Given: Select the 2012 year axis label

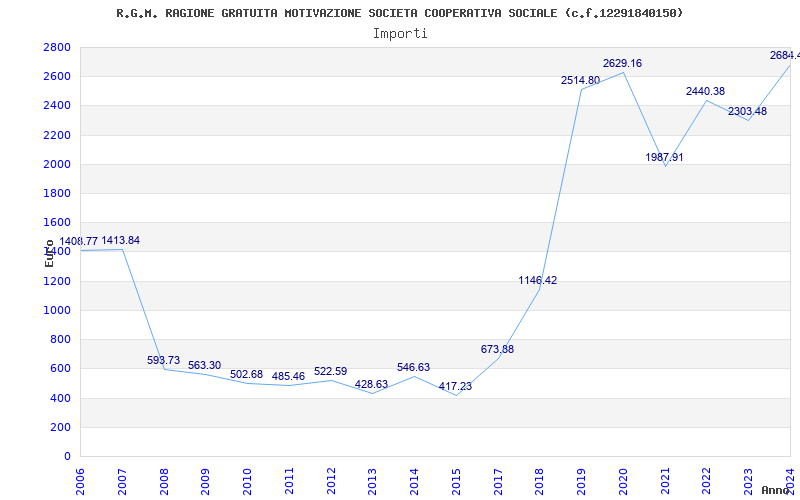Looking at the screenshot, I should (x=331, y=482).
